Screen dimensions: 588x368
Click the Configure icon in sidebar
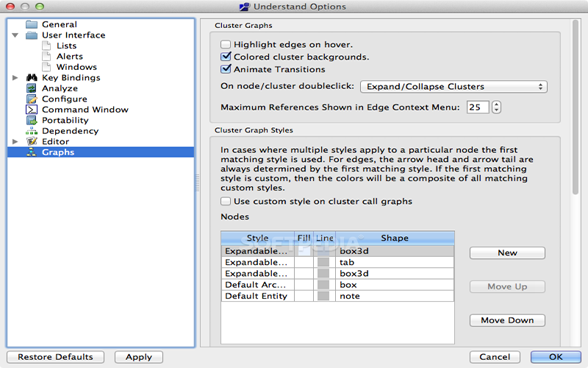pyautogui.click(x=32, y=99)
